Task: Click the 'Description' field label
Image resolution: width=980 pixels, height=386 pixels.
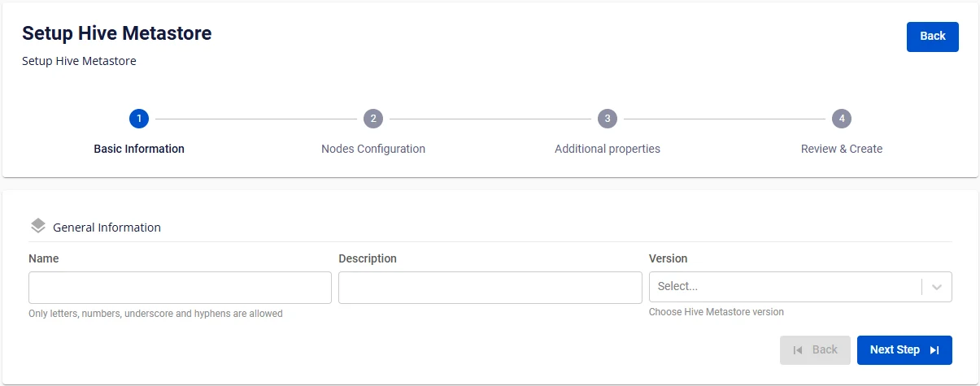Action: click(368, 258)
